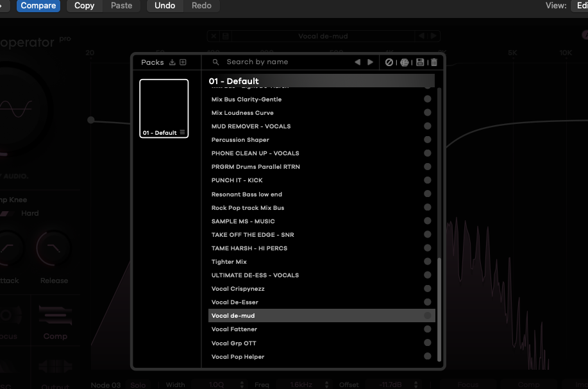Choose the Vocal Pop Helper preset

[238, 357]
